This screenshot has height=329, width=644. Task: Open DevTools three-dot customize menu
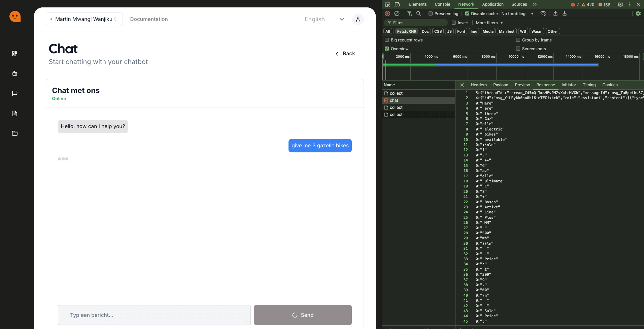[x=630, y=4]
